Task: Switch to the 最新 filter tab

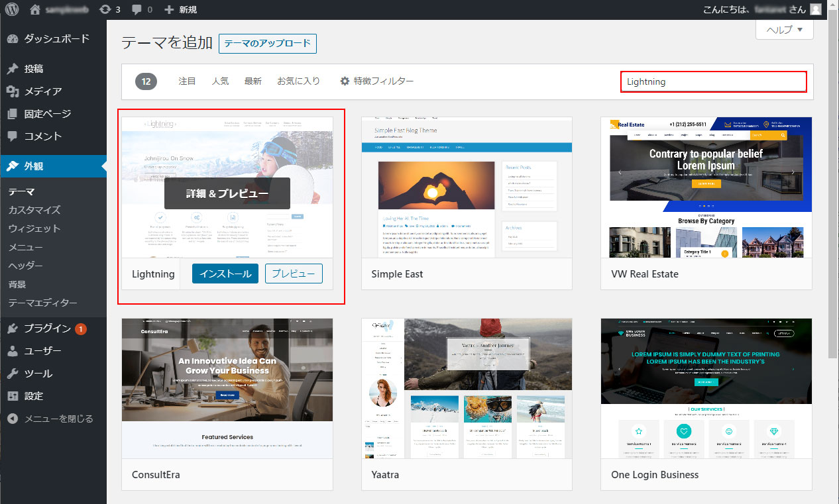Action: [253, 81]
